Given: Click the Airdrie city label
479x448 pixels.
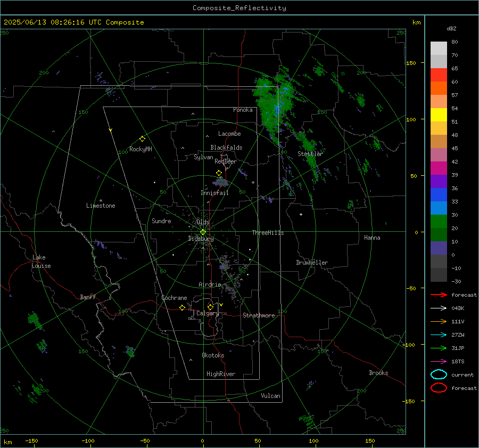Looking at the screenshot, I should (210, 284).
